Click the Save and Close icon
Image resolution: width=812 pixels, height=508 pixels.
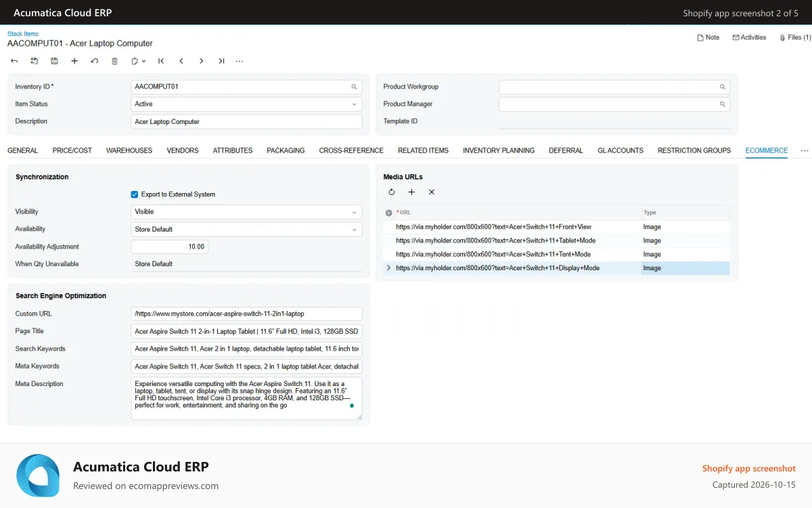(x=35, y=61)
